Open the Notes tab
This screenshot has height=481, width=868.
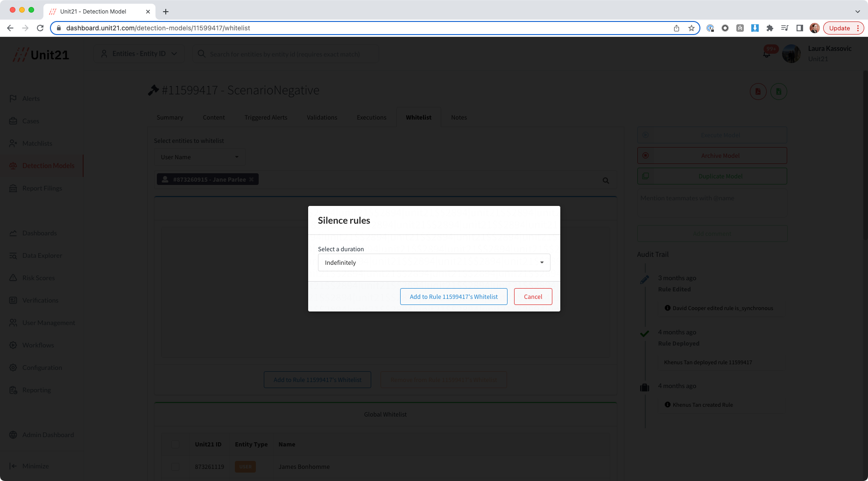pyautogui.click(x=459, y=117)
